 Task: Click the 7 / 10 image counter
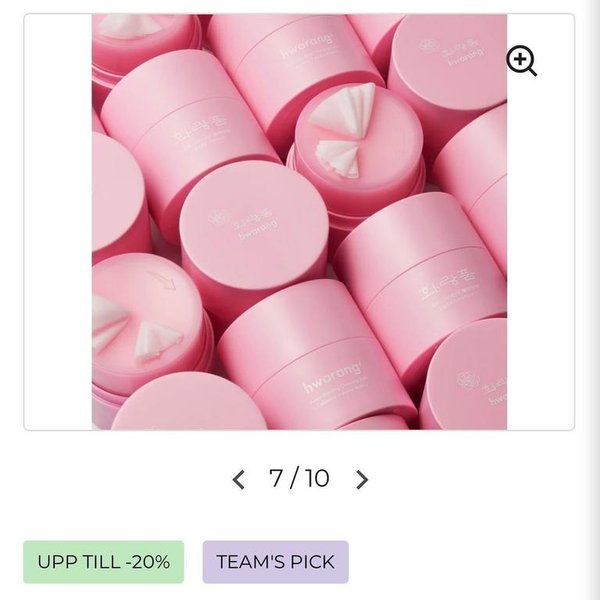(299, 479)
